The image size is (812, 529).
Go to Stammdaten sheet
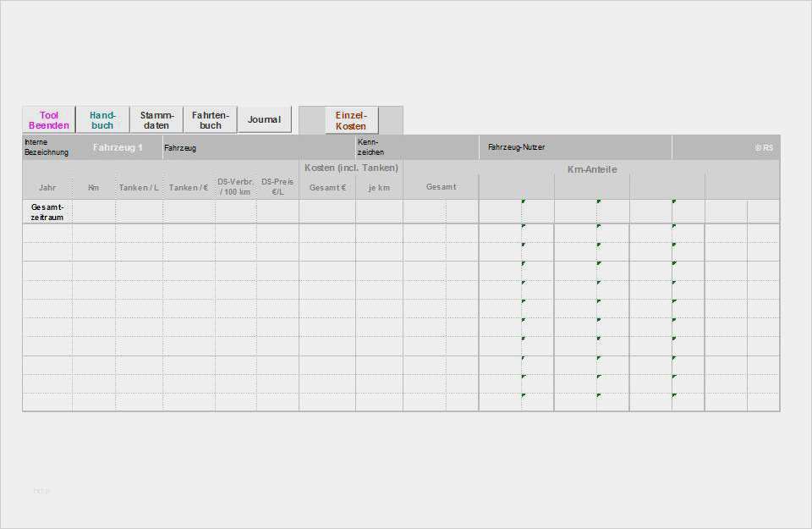pyautogui.click(x=156, y=119)
